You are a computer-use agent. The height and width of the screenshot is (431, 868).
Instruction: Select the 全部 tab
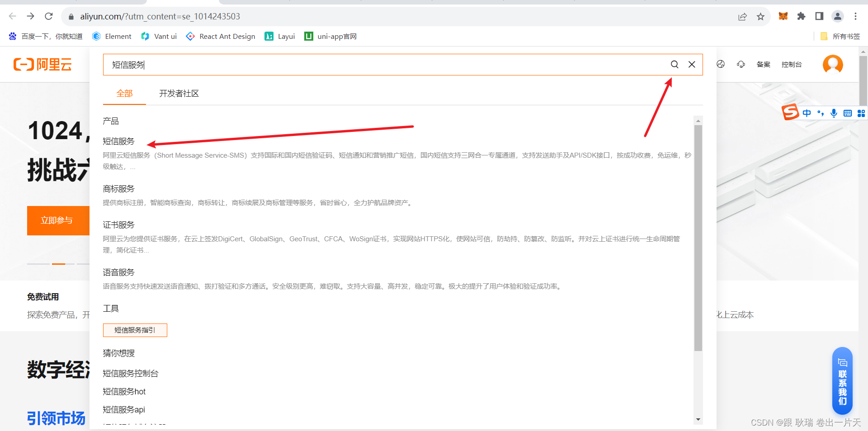coord(124,94)
